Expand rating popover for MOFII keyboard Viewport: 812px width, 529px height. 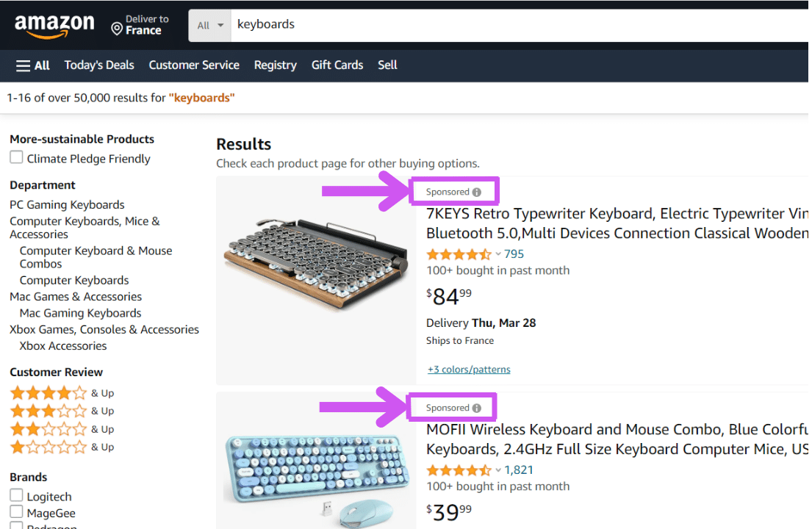point(497,470)
